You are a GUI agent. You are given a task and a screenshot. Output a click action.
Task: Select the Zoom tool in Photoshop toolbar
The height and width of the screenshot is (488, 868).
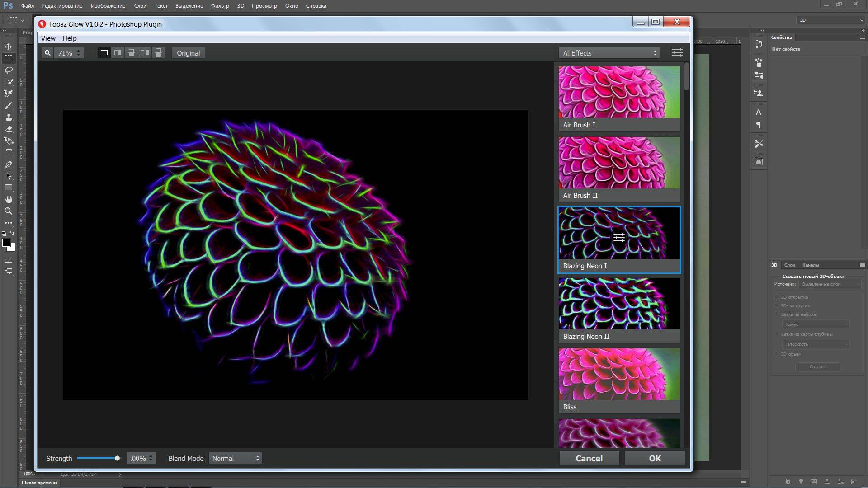point(9,211)
